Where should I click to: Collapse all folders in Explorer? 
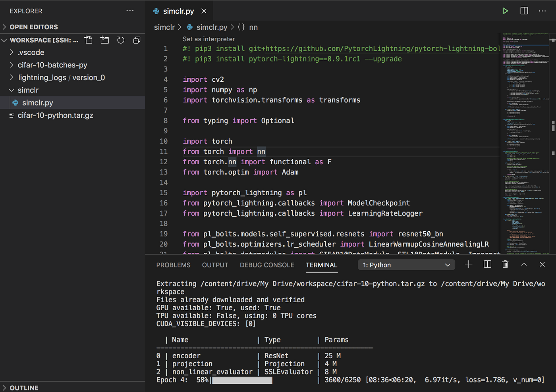[x=137, y=40]
